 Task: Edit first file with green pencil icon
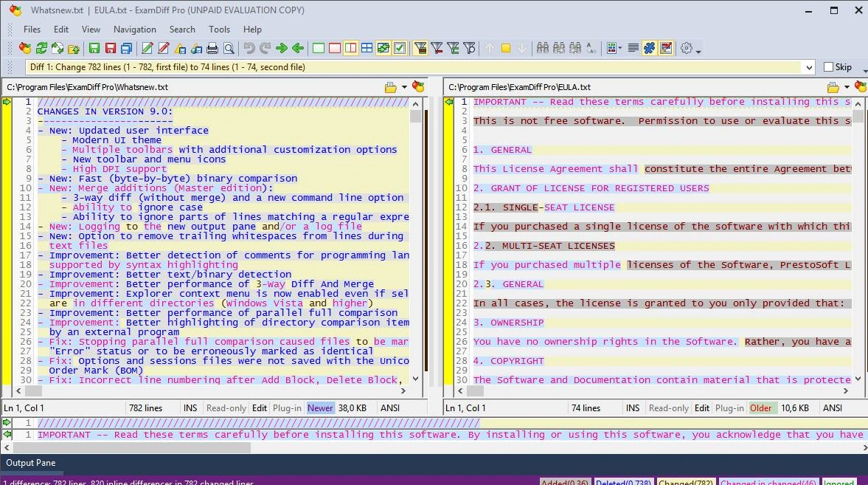pos(147,48)
